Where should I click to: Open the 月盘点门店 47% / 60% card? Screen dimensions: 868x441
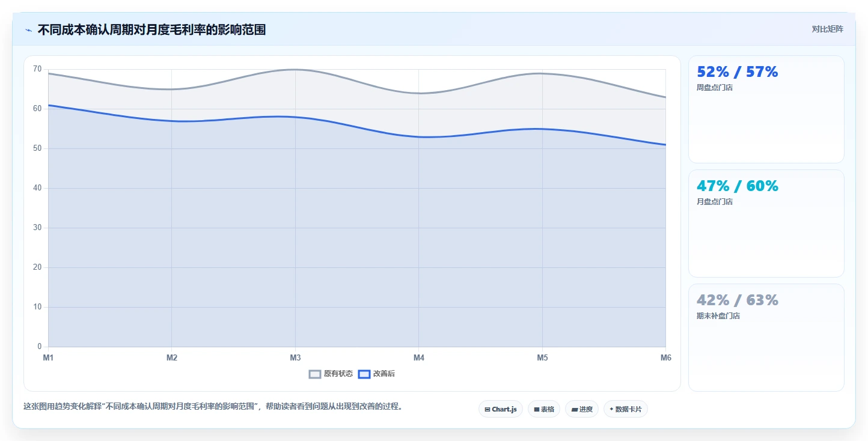click(x=766, y=224)
